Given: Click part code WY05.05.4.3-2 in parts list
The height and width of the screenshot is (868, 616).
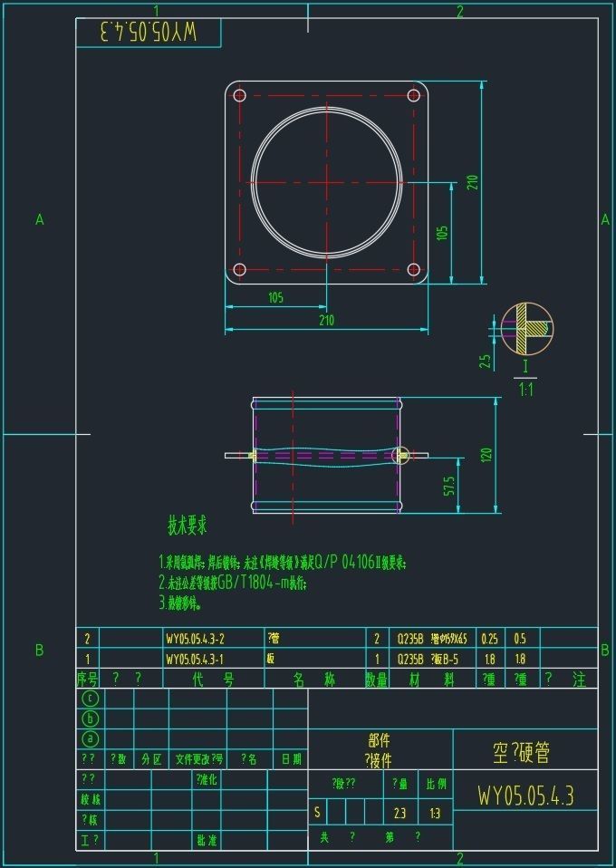Looking at the screenshot, I should click(x=196, y=639).
